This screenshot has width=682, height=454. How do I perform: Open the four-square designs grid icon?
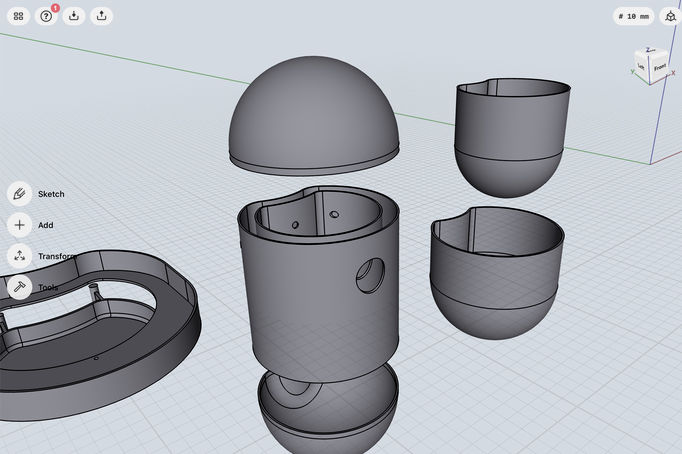pos(18,16)
